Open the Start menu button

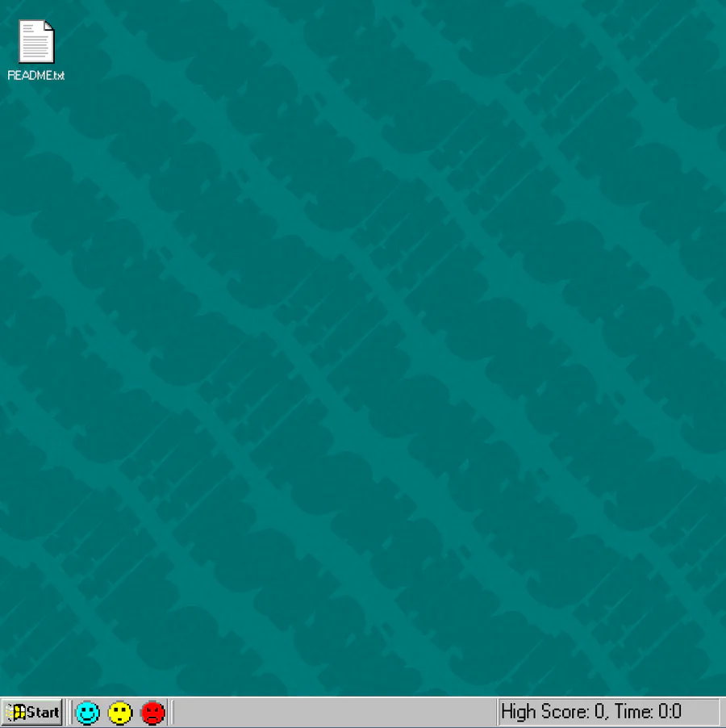tap(32, 712)
